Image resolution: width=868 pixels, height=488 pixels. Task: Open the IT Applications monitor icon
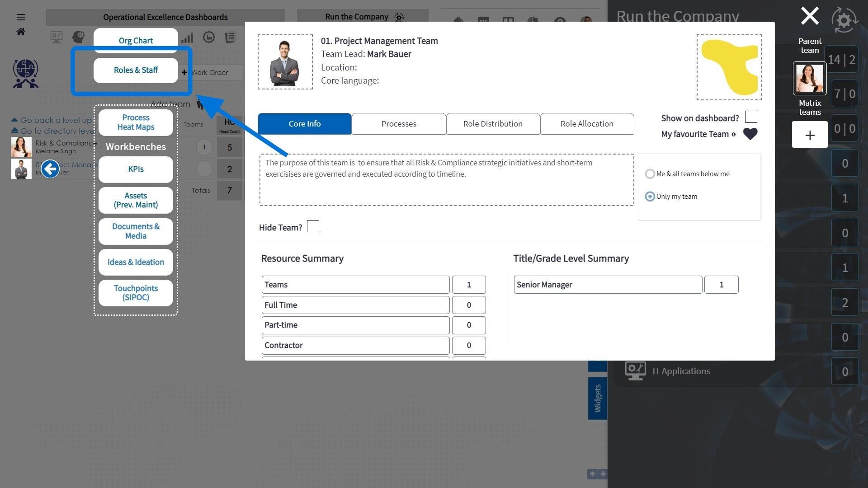[x=635, y=371]
